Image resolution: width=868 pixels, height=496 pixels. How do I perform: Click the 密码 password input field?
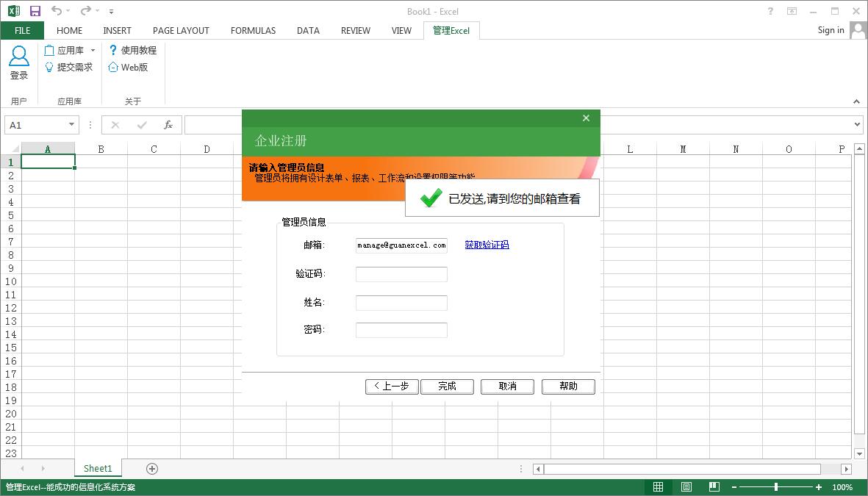point(401,330)
